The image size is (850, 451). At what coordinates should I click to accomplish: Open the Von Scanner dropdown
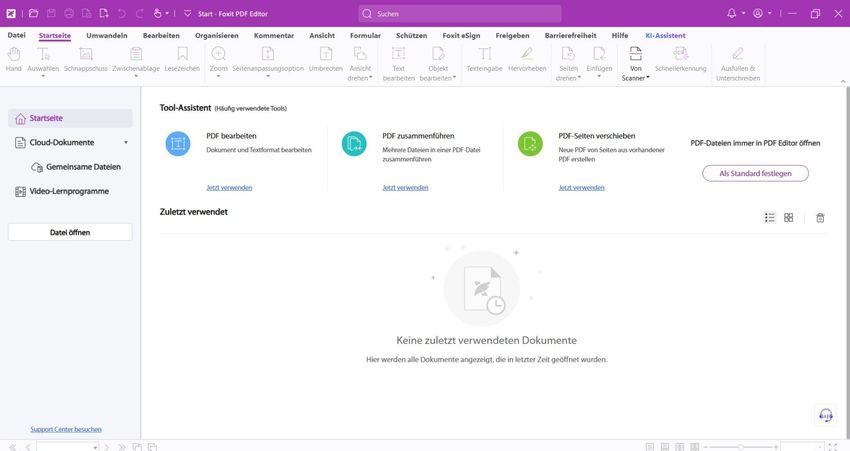[x=648, y=78]
